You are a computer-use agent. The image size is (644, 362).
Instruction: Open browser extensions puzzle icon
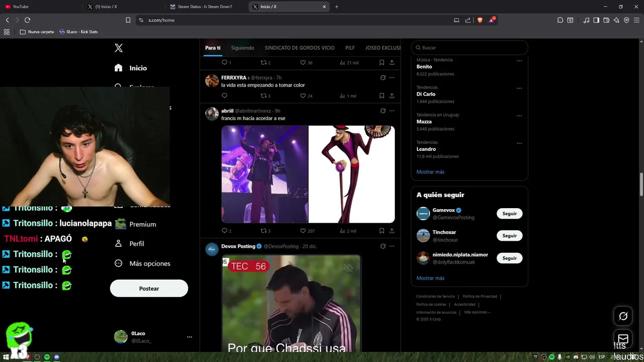tap(560, 20)
